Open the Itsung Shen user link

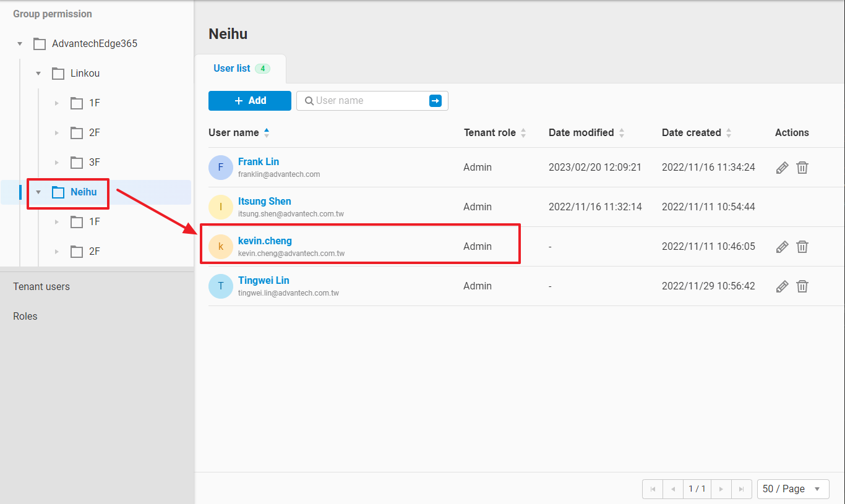264,201
